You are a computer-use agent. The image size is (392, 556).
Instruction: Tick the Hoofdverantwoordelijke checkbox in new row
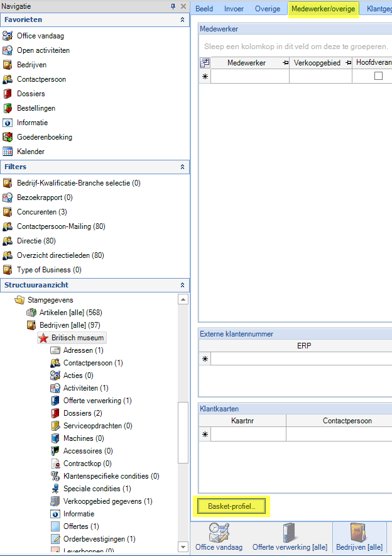coord(378,76)
